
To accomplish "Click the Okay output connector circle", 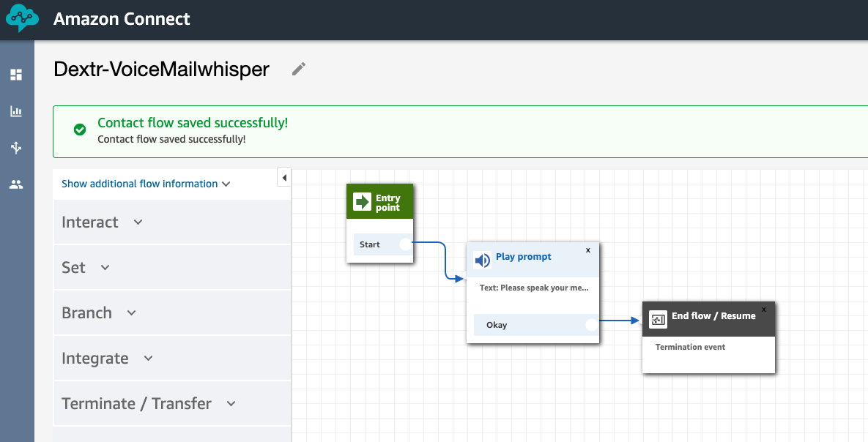I will point(592,325).
